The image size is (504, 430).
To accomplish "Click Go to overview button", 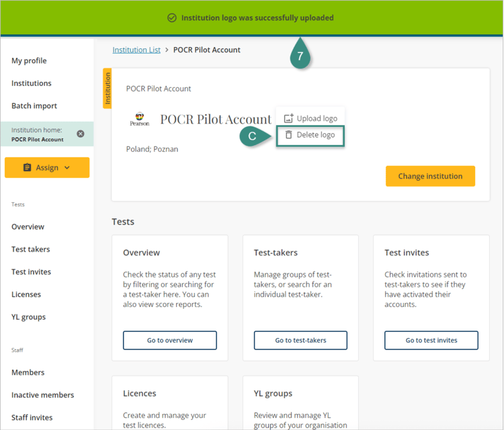I will pos(169,341).
